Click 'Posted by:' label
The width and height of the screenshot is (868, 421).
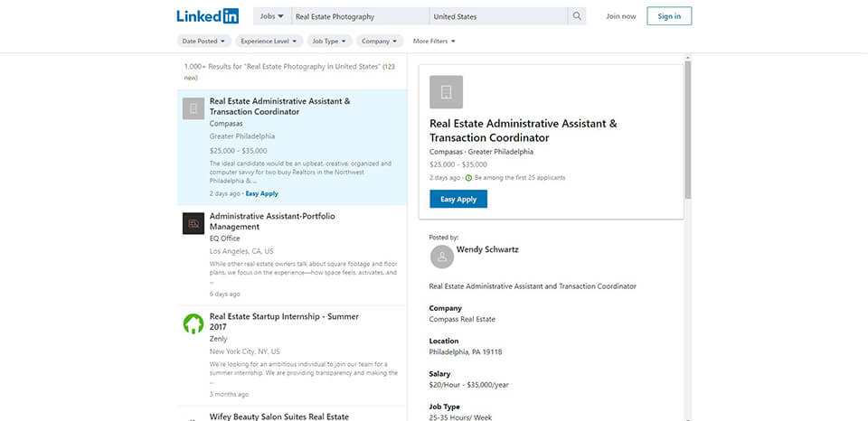click(443, 238)
